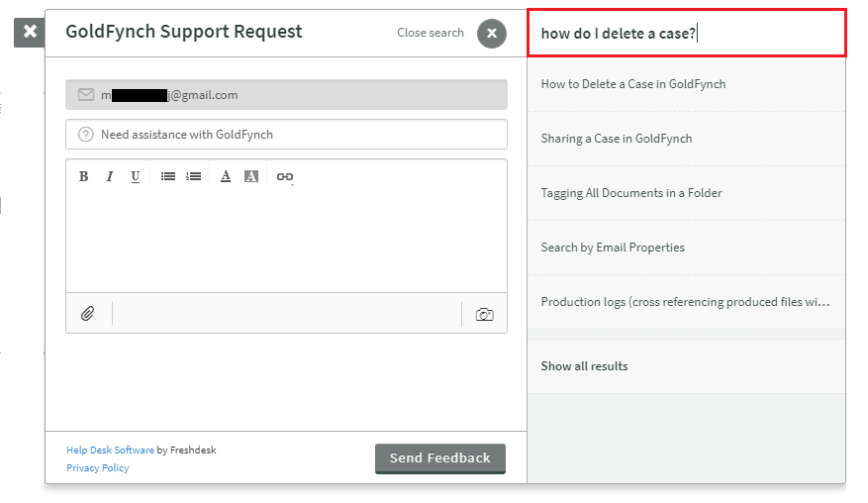Click the email address field

coord(286,95)
